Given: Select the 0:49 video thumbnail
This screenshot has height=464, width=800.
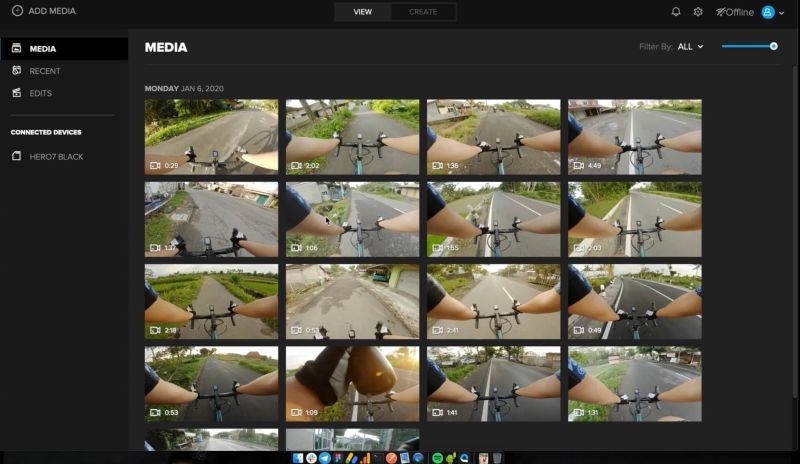Looking at the screenshot, I should [635, 301].
